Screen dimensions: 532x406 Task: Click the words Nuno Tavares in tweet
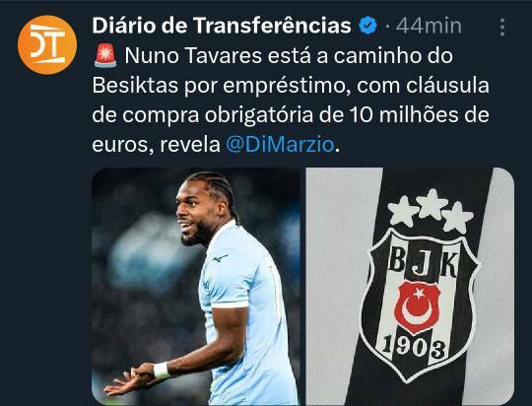[x=193, y=56]
